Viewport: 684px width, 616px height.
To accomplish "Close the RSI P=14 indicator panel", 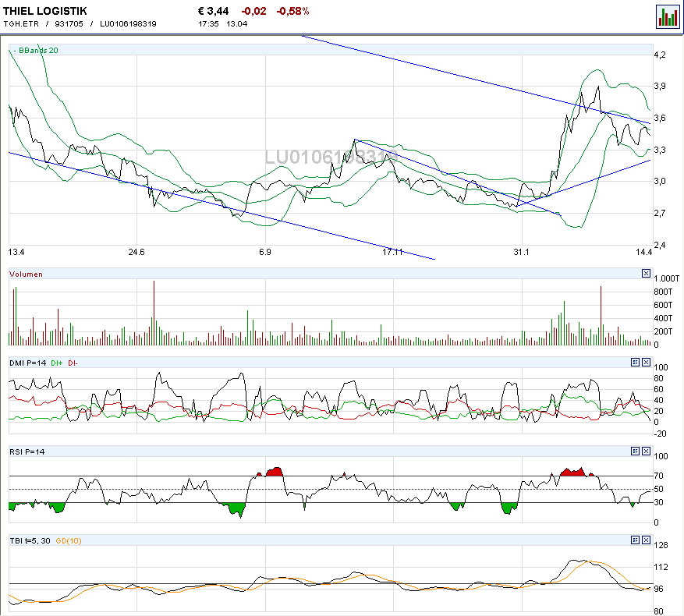I will point(646,451).
